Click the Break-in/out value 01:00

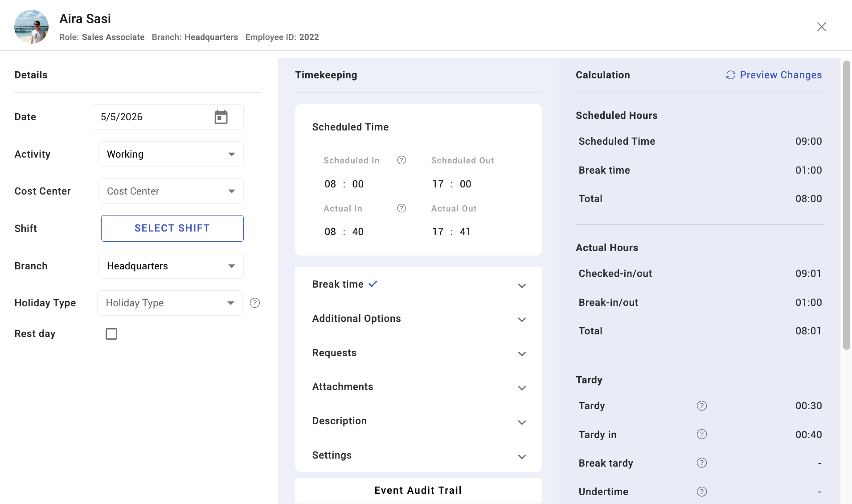[x=809, y=302]
